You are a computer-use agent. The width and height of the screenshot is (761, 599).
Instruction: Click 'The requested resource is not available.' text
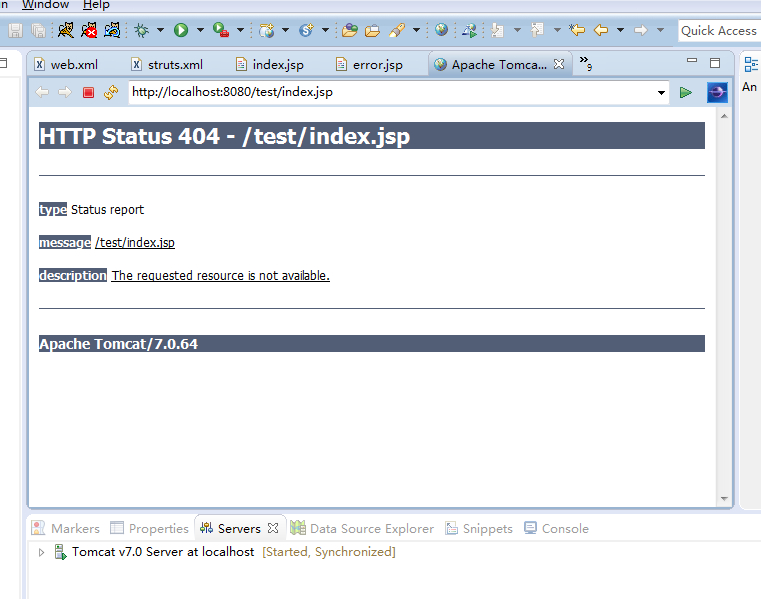[220, 275]
